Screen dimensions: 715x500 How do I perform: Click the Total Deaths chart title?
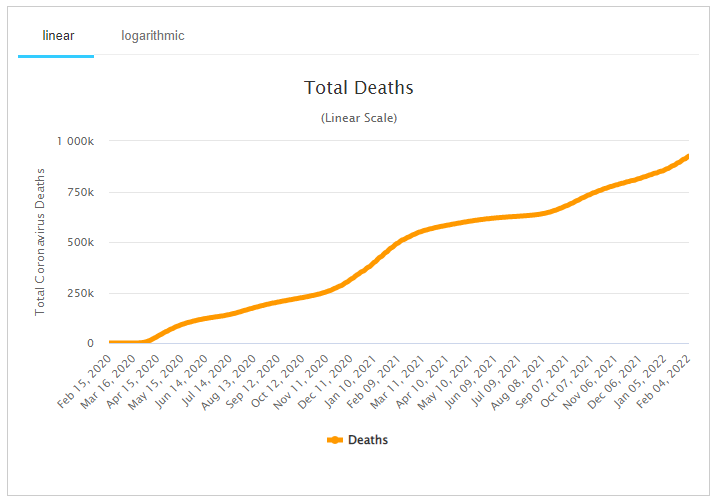click(x=358, y=88)
